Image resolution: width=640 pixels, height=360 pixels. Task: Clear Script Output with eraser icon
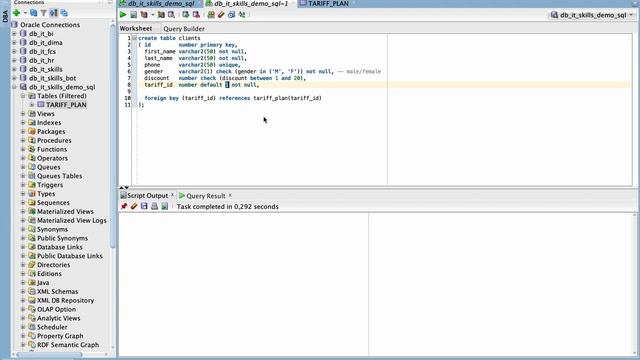[x=134, y=207]
